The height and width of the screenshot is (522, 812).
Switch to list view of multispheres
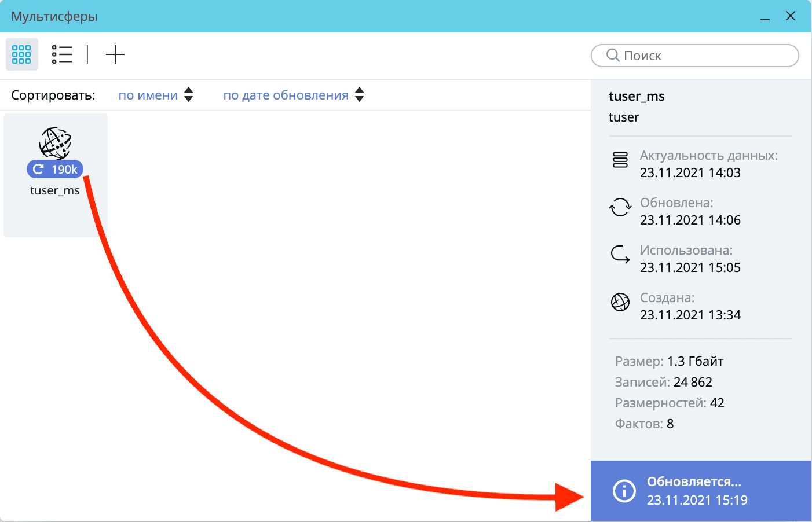[x=62, y=54]
